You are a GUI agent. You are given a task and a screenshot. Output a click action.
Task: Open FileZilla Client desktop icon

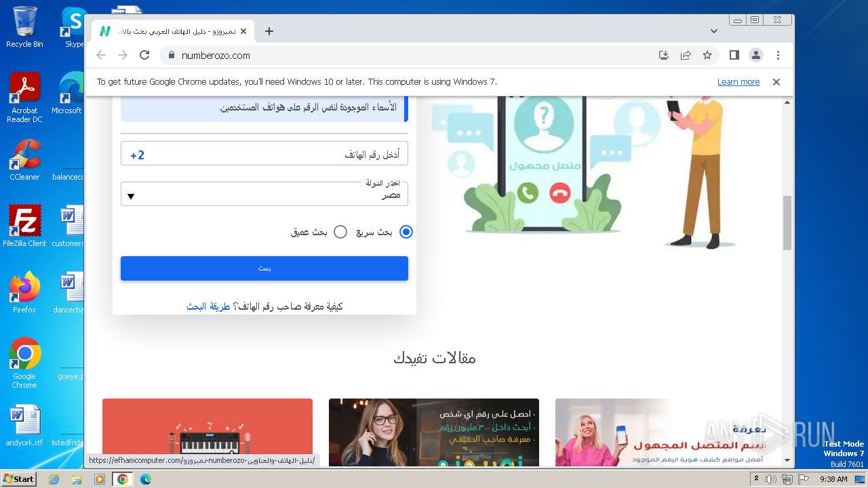24,226
